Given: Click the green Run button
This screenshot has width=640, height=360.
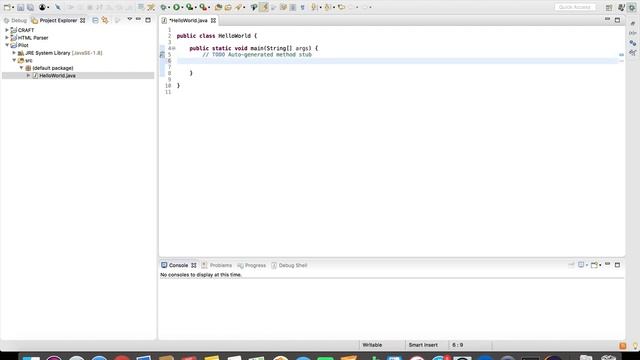Looking at the screenshot, I should (x=176, y=7).
